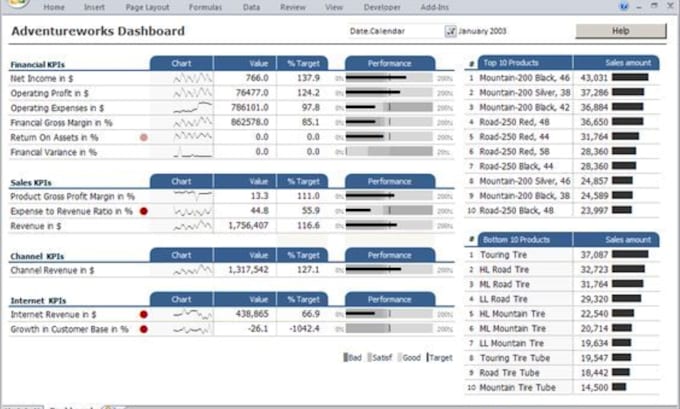Click the Revenue in $ performance bullet bar

[x=389, y=226]
